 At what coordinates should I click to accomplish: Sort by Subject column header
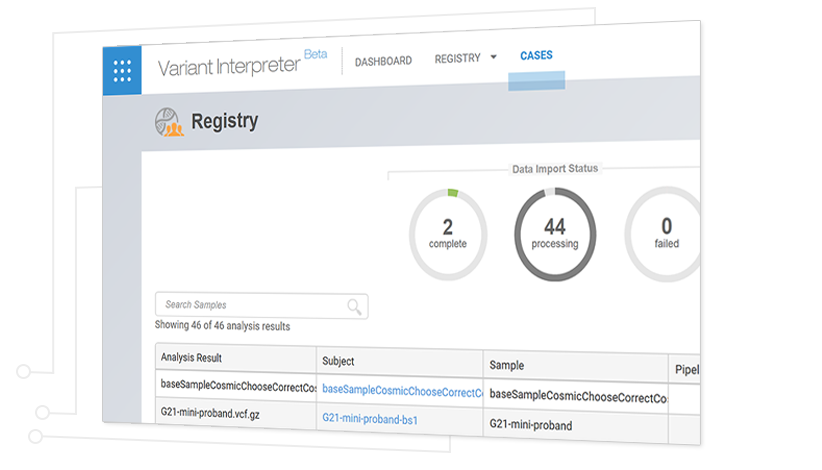pyautogui.click(x=338, y=361)
